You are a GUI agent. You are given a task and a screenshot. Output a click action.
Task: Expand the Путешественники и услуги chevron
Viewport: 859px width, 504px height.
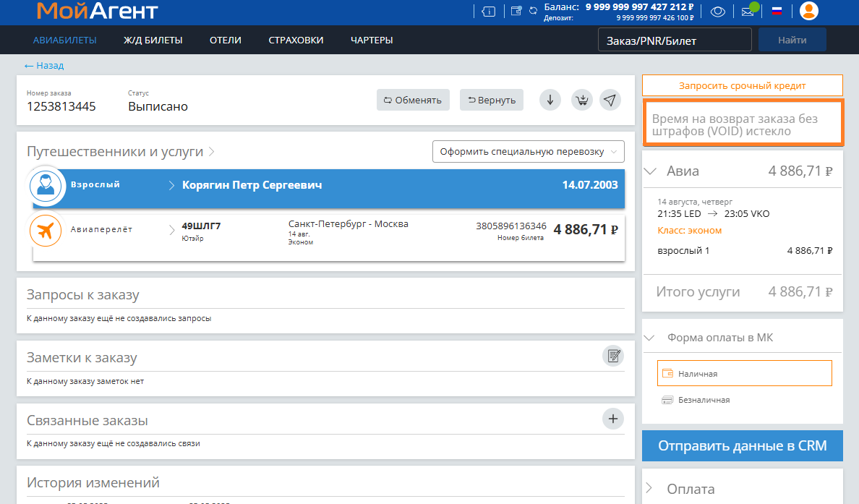[x=212, y=151]
